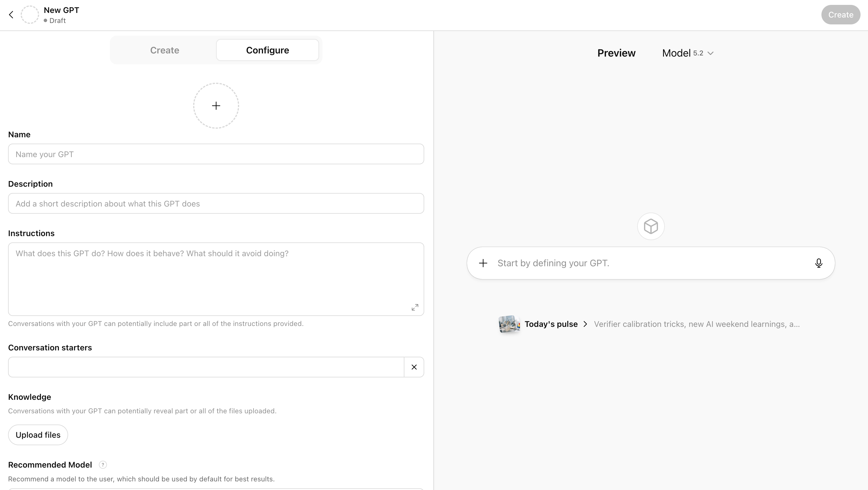The height and width of the screenshot is (490, 868).
Task: Expand the Today's pulse news item
Action: (585, 324)
